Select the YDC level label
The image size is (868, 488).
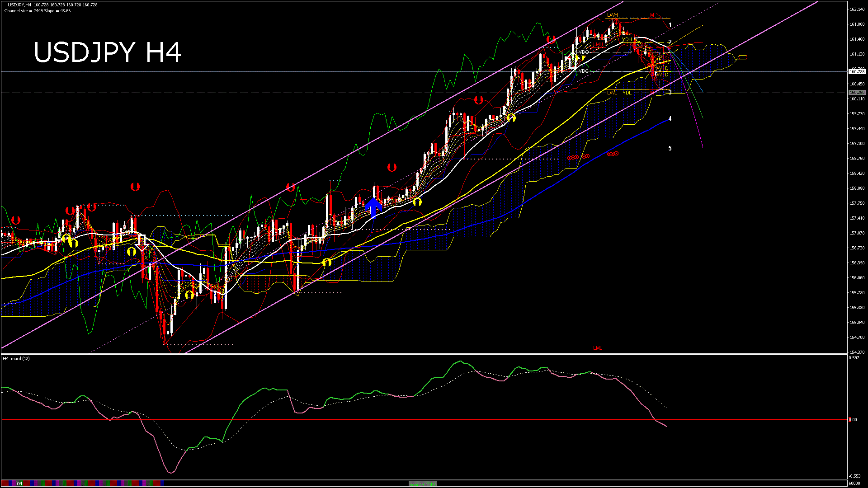584,71
